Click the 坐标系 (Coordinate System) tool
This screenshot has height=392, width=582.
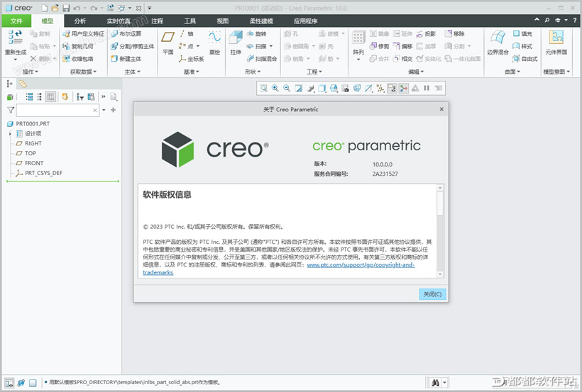click(x=191, y=59)
